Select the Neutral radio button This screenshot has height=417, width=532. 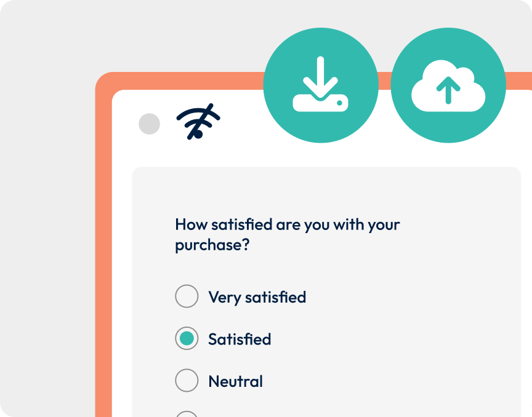187,381
